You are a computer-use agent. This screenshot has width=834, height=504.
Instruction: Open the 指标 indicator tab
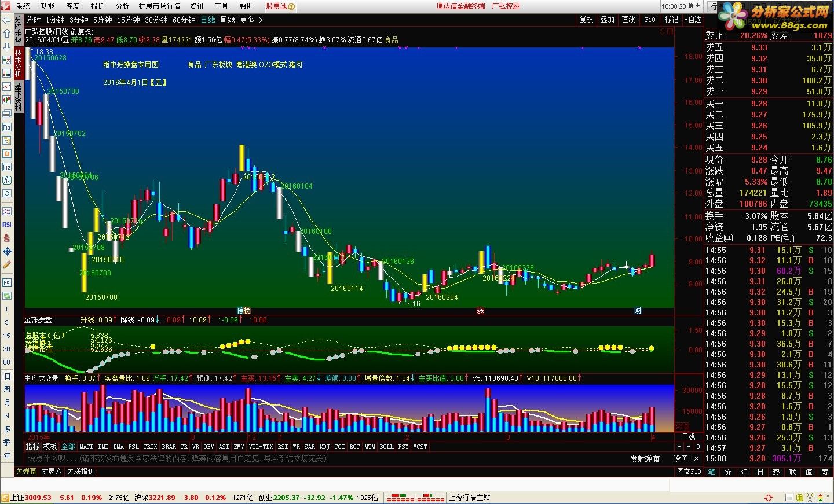[x=33, y=447]
